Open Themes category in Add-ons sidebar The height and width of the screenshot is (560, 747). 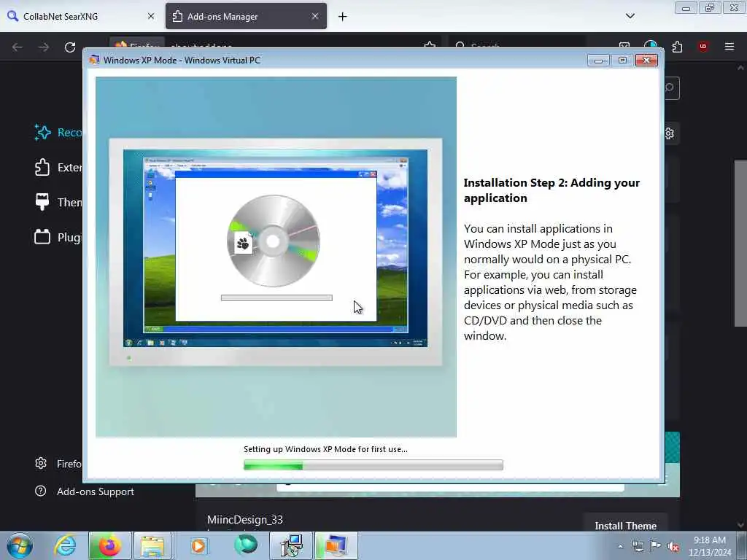point(58,203)
